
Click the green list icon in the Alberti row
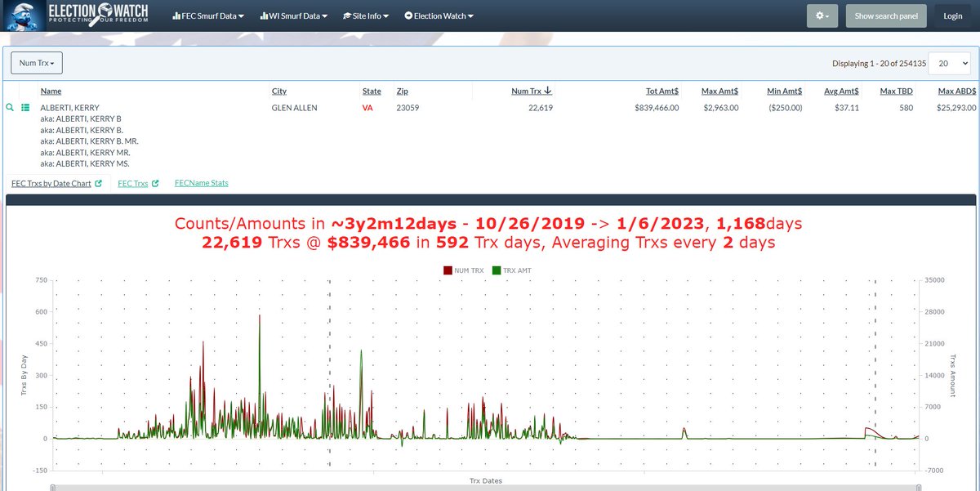pos(25,108)
